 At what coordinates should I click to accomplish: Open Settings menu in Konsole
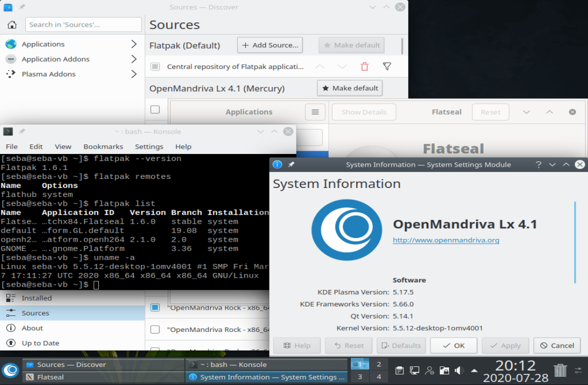pyautogui.click(x=149, y=147)
